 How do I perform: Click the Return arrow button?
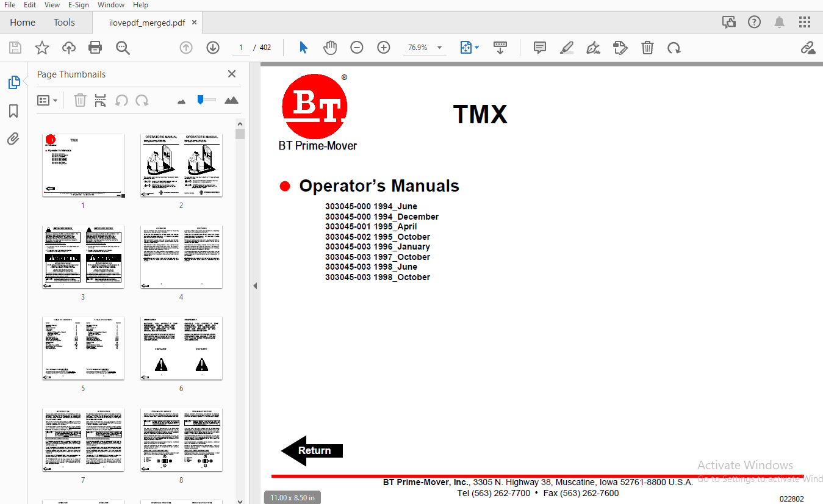point(312,451)
